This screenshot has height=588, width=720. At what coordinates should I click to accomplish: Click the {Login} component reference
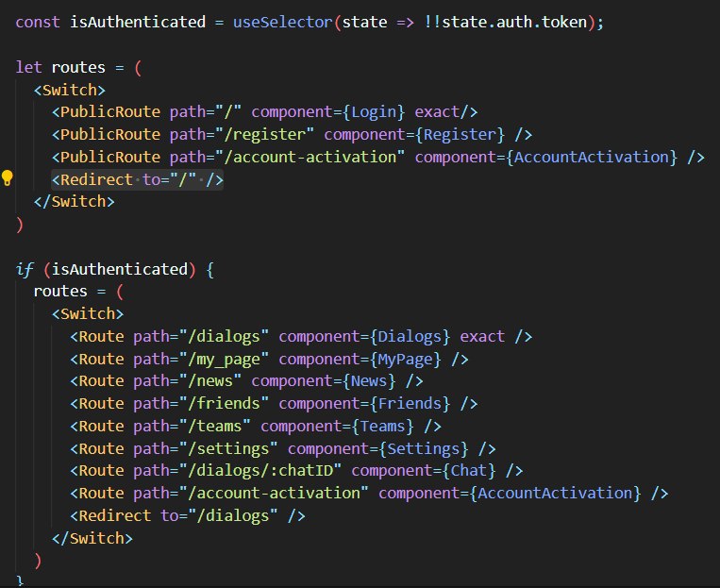374,112
